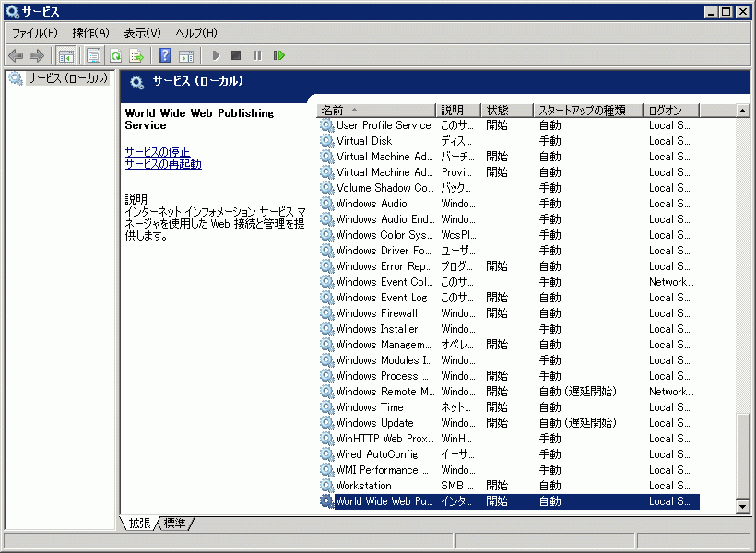756x553 pixels.
Task: Switch to the 標準 tab
Action: pos(174,524)
